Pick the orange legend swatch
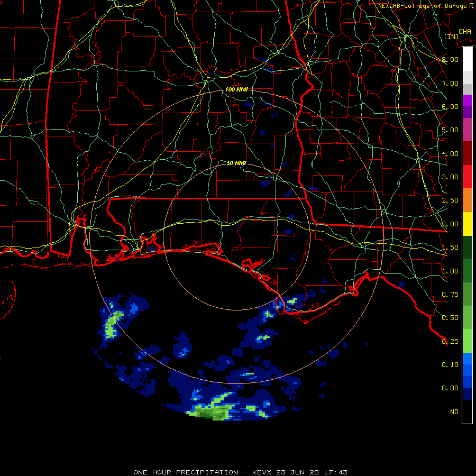 pos(467,200)
